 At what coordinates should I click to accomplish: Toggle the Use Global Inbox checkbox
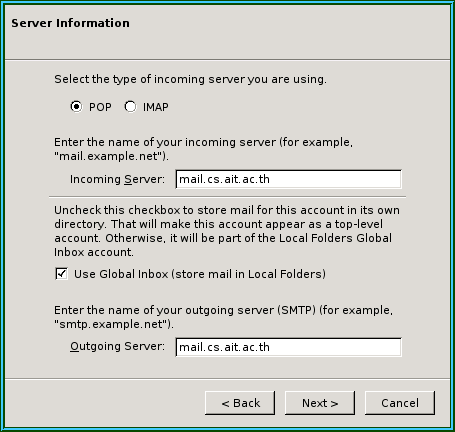[x=62, y=274]
